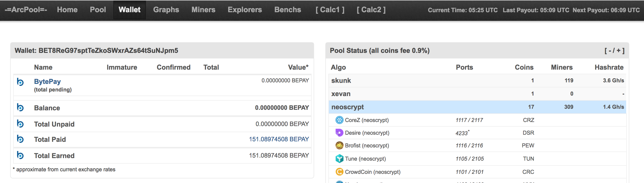The width and height of the screenshot is (644, 183).
Task: Click the skunk miners count 119
Action: tap(569, 81)
